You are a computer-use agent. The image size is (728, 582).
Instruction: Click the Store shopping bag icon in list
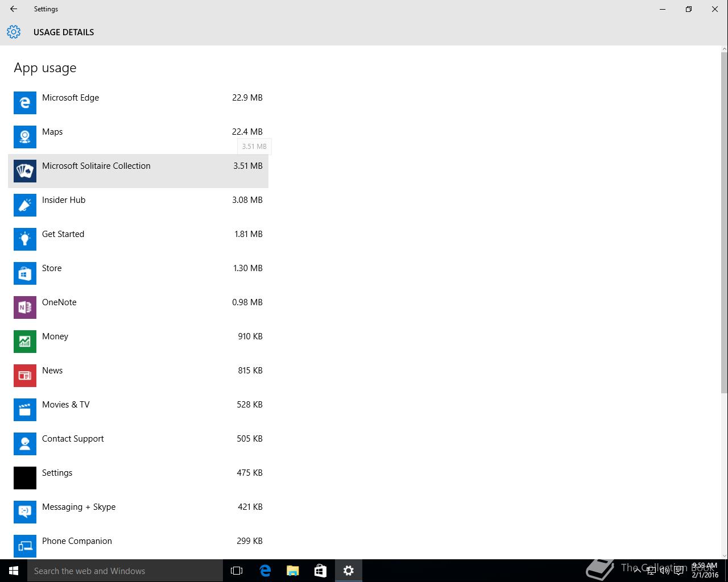click(25, 273)
